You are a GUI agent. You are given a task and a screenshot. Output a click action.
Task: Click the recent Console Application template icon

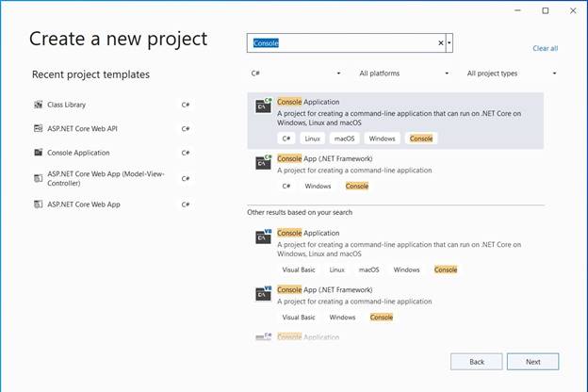(39, 153)
